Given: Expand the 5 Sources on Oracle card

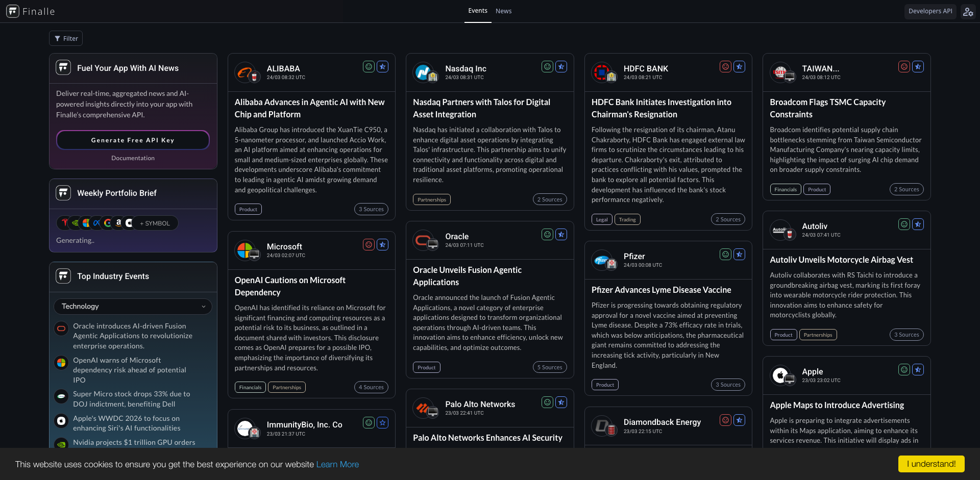Looking at the screenshot, I should coord(549,367).
